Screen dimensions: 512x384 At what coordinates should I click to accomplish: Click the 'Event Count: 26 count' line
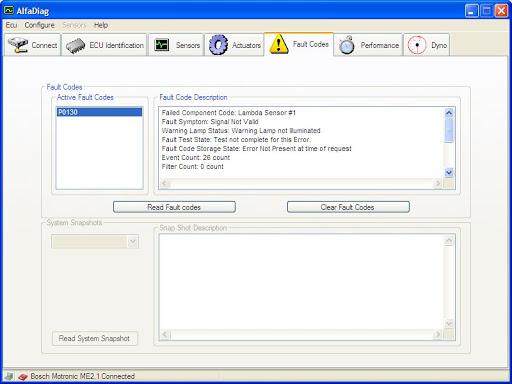pos(196,158)
